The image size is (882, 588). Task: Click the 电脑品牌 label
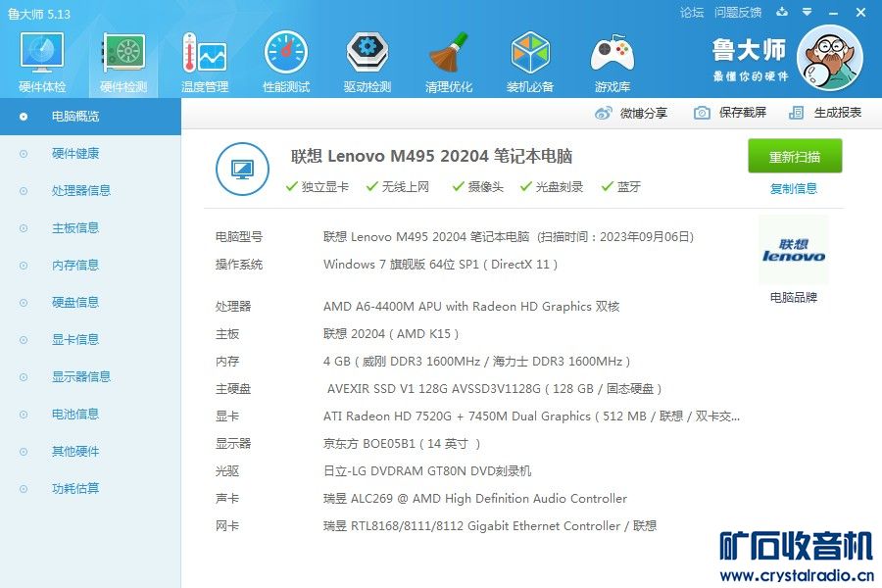[794, 298]
